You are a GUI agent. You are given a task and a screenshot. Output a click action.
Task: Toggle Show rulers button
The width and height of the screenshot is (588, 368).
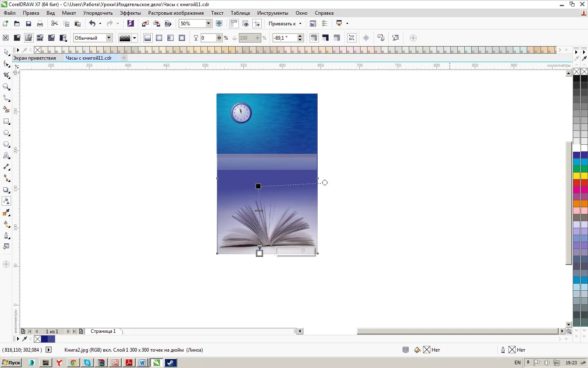pos(234,24)
